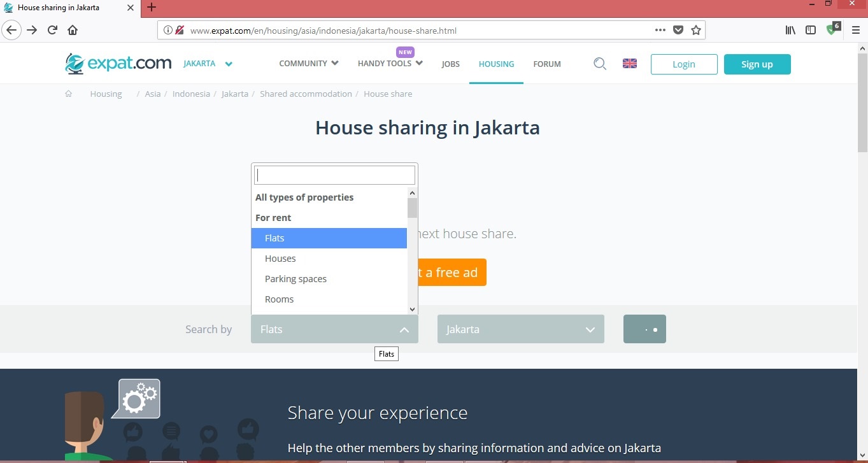The image size is (868, 463).
Task: Click the browser reload icon
Action: (x=53, y=30)
